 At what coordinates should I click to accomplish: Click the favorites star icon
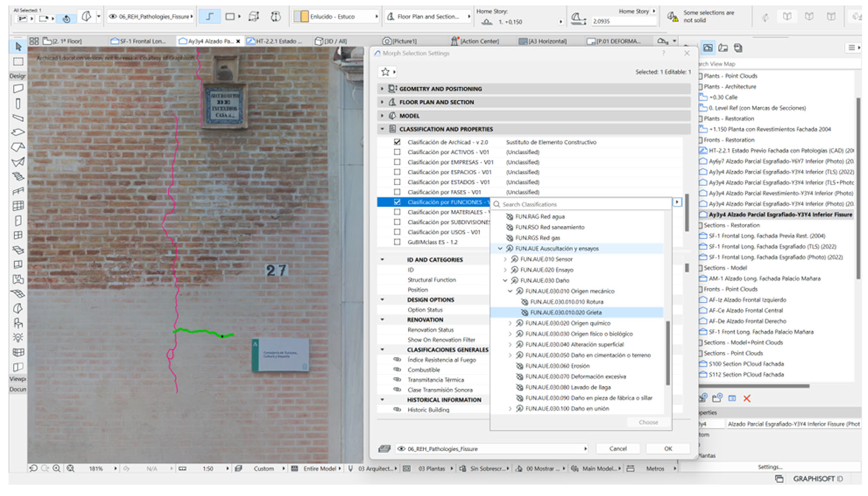pos(385,72)
